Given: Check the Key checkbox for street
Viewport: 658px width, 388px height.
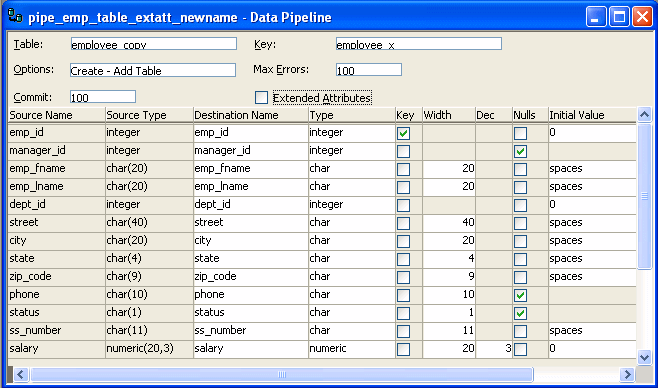Looking at the screenshot, I should (403, 224).
